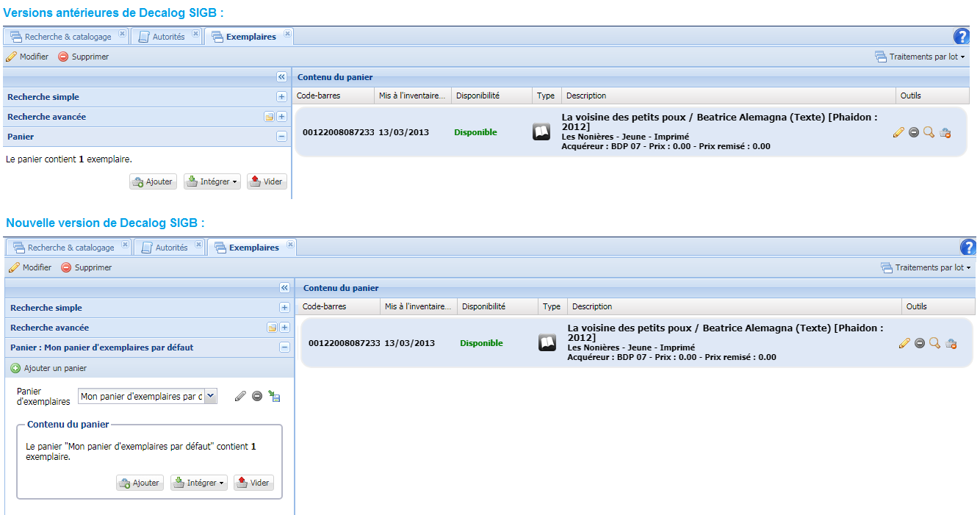Open the Intégrer dropdown button
This screenshot has height=515, width=980.
[x=198, y=483]
